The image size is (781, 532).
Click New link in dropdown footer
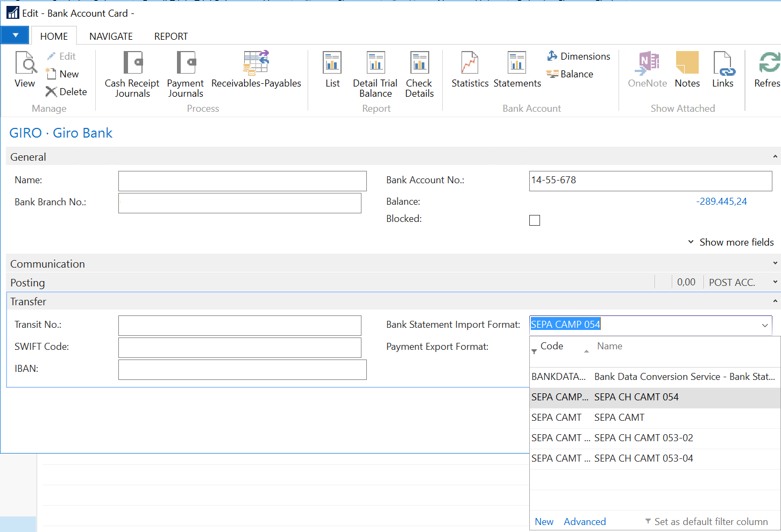point(544,522)
